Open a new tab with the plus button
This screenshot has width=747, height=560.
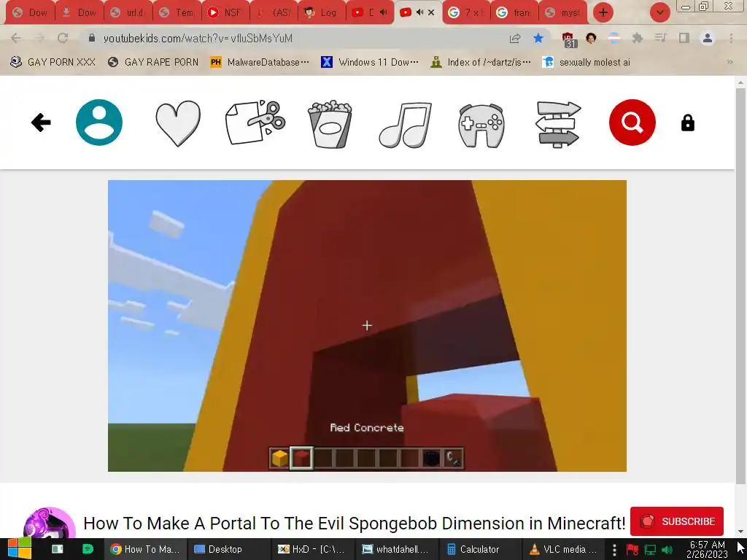click(x=603, y=12)
